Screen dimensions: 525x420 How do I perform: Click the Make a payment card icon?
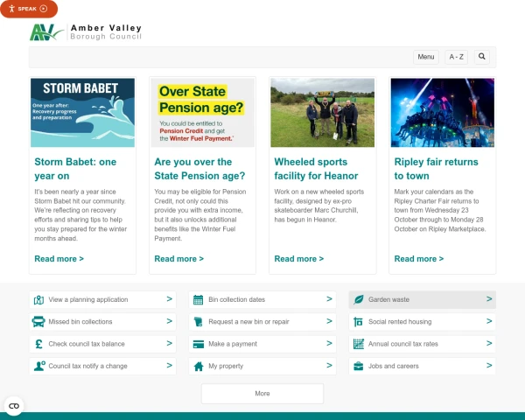199,344
